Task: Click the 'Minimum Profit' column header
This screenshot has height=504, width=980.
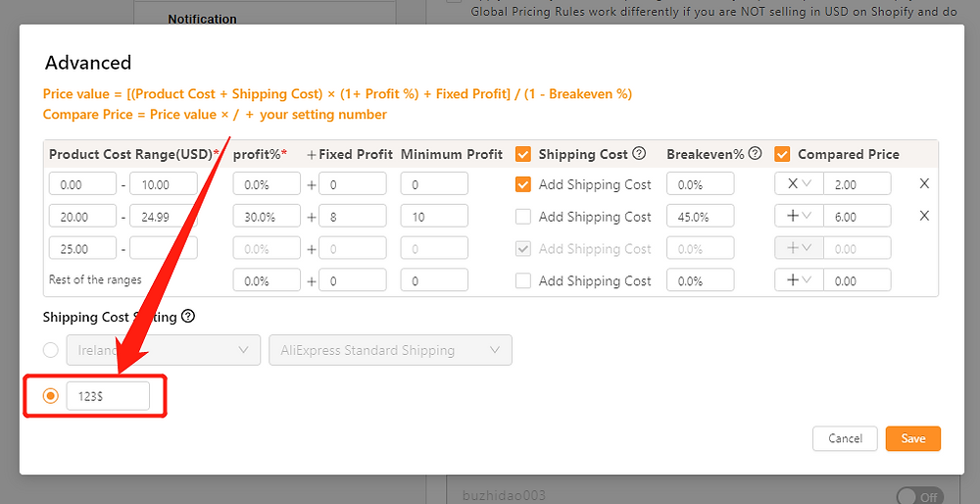Action: coord(452,154)
